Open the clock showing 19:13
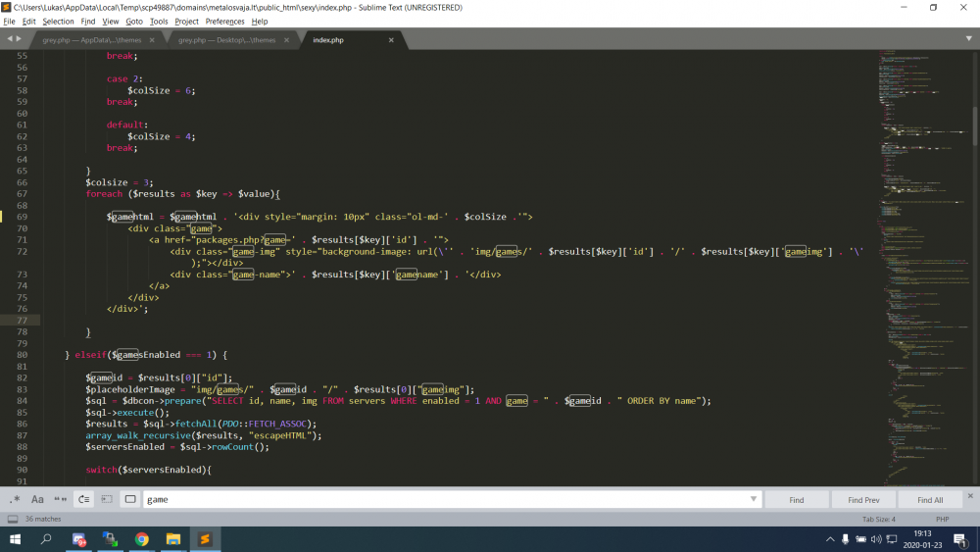 coord(922,539)
